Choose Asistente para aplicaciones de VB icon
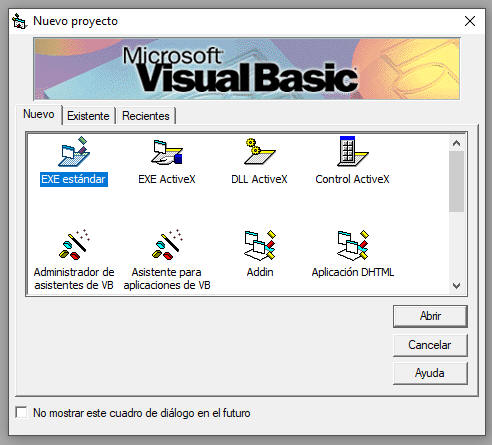The image size is (492, 445). 167,244
